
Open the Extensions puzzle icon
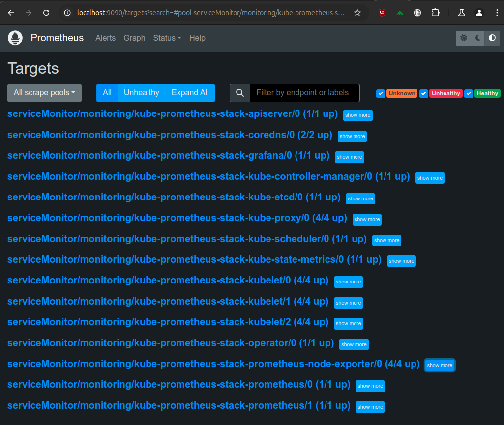point(435,13)
